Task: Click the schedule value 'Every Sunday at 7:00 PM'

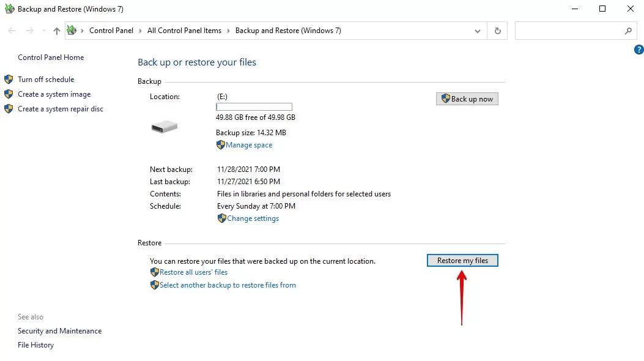Action: point(256,206)
